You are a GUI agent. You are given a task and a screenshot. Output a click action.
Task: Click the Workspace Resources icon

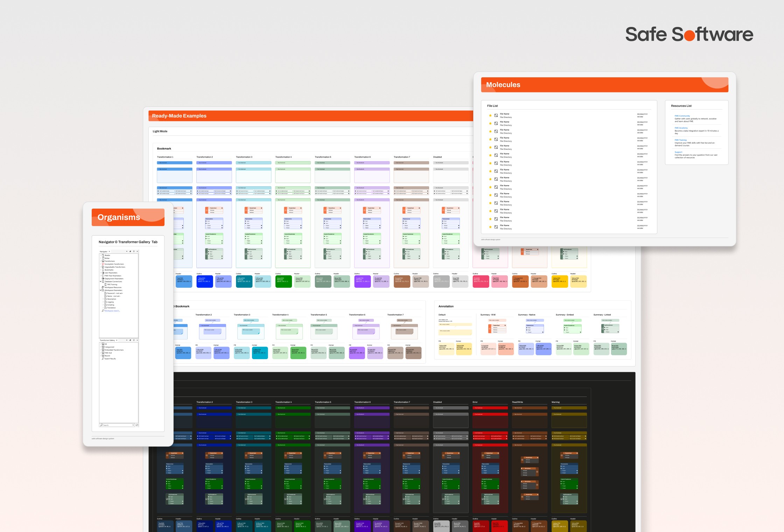click(x=103, y=287)
